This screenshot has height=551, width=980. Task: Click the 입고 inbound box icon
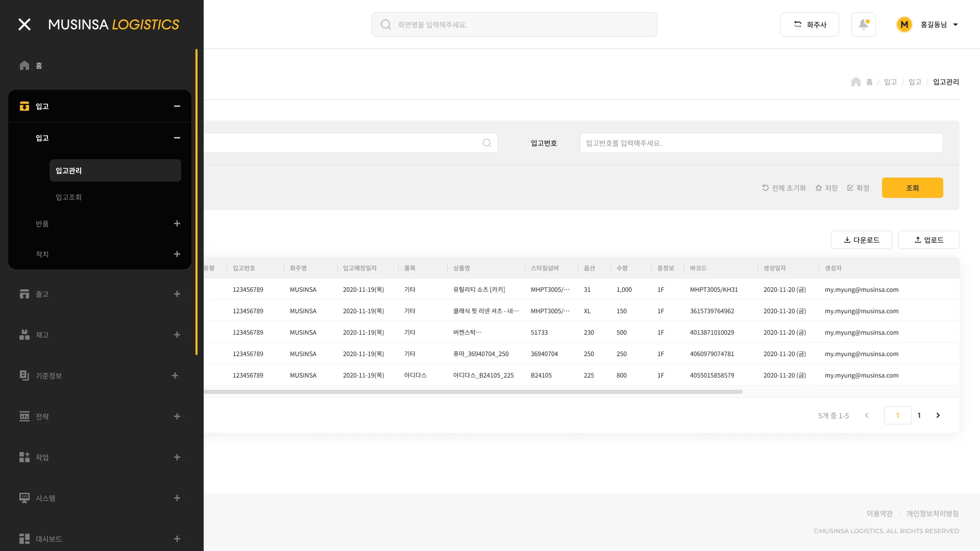point(24,106)
